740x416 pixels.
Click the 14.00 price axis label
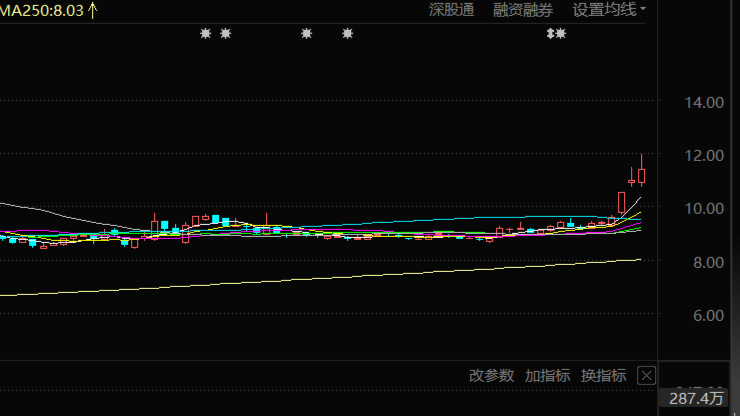(704, 102)
